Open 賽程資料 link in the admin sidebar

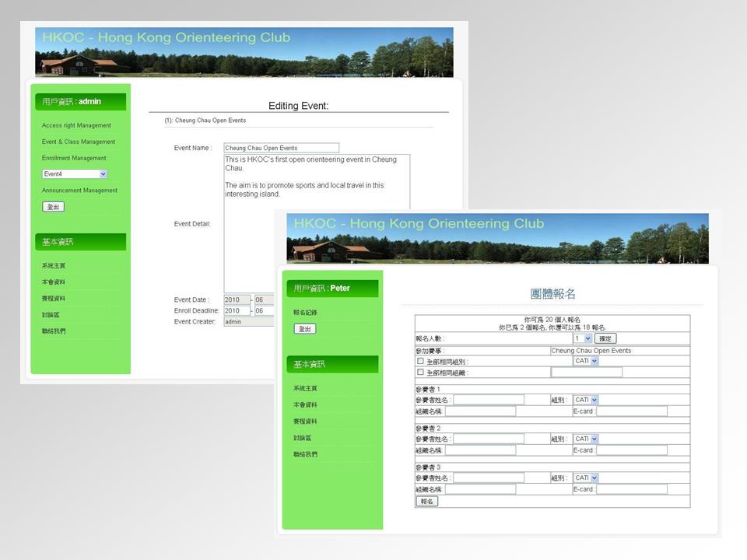point(54,299)
